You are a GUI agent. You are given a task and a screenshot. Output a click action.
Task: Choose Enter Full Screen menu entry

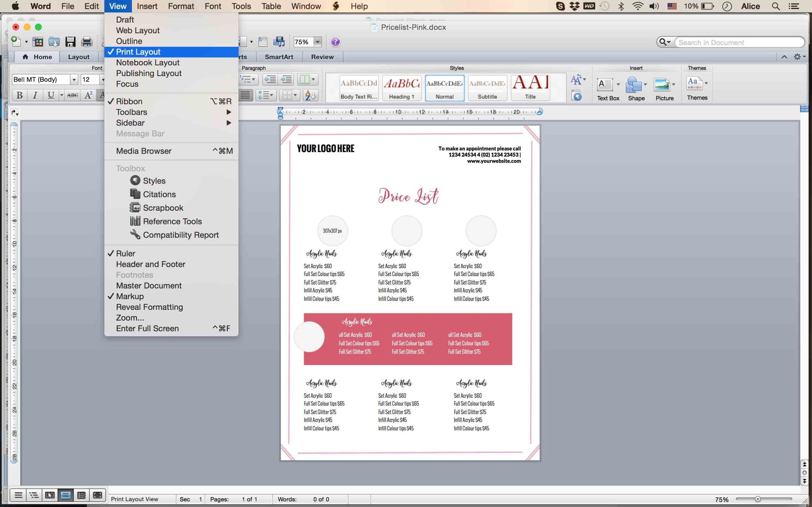tap(147, 329)
